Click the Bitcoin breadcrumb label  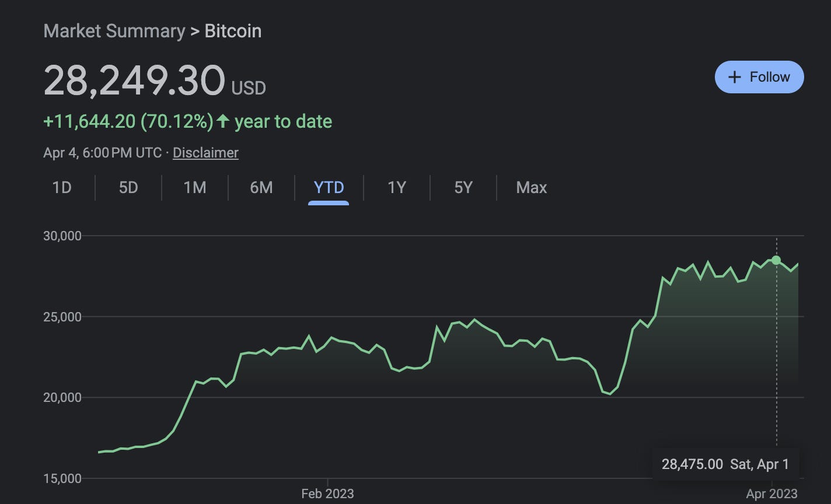(232, 32)
